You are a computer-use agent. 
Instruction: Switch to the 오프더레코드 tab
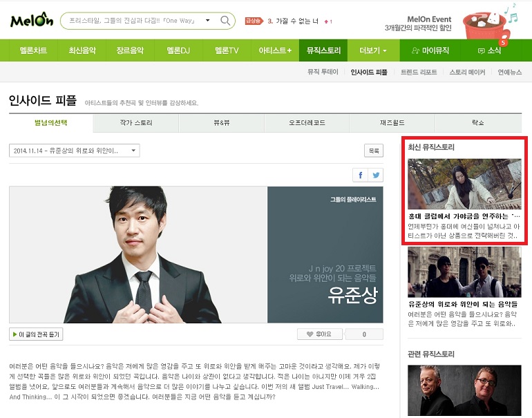coord(307,123)
